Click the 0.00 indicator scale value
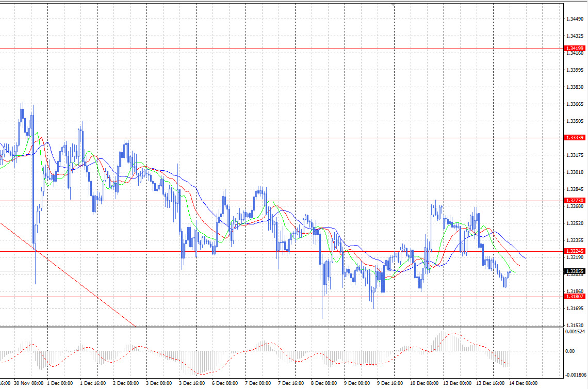Screen dimensions: 588x389 click(570, 351)
